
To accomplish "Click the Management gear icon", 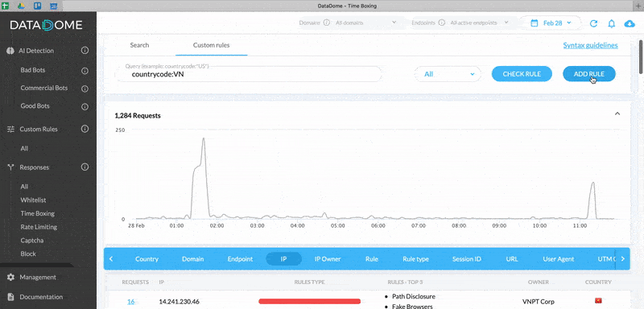I will point(11,278).
